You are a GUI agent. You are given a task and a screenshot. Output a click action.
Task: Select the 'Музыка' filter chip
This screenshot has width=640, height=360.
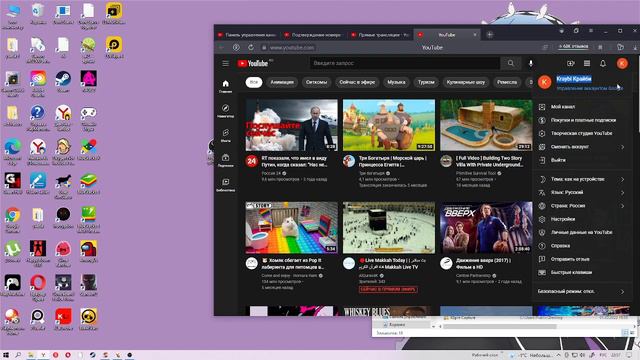tap(396, 82)
